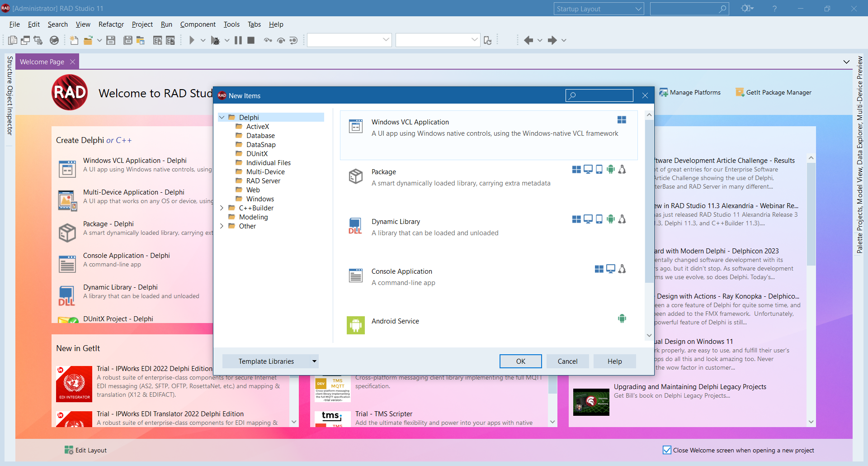Click the View Unit toolbar icon
868x466 pixels.
[13, 40]
